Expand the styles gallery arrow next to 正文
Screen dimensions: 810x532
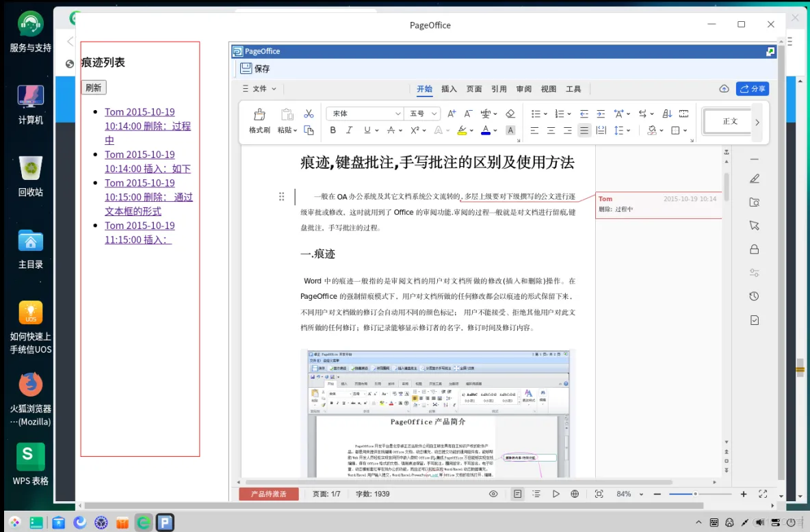click(757, 122)
